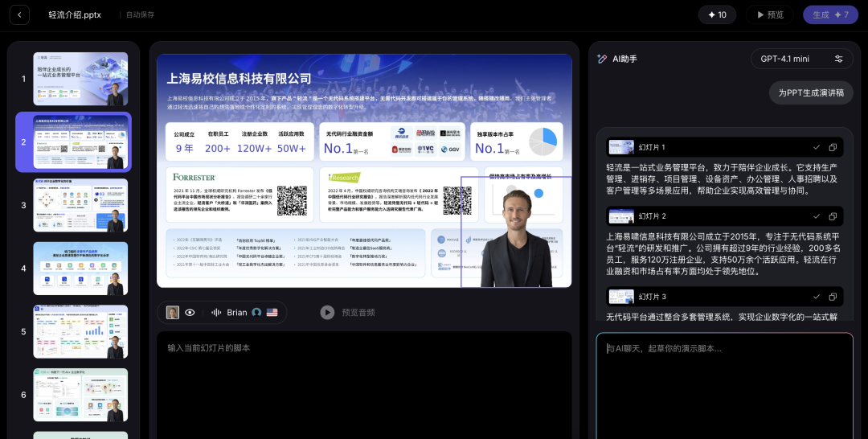Click the Brian voice profile circle icon
This screenshot has height=439, width=868.
[x=256, y=312]
